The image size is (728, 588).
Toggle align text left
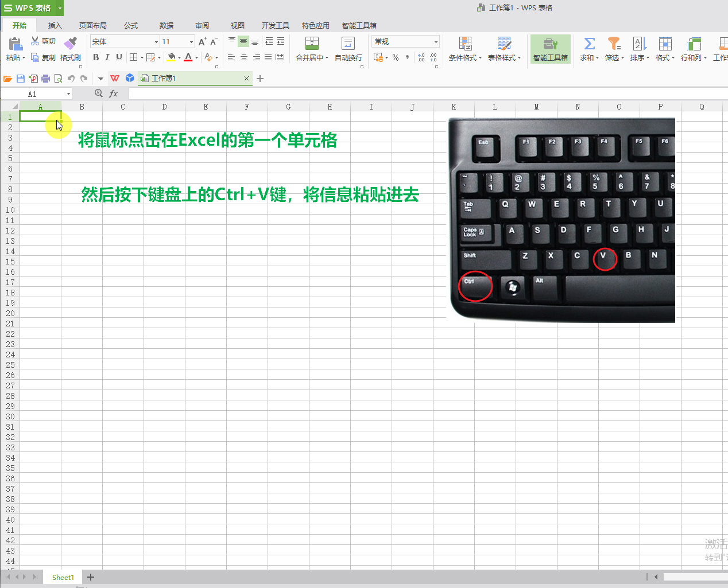pos(231,57)
